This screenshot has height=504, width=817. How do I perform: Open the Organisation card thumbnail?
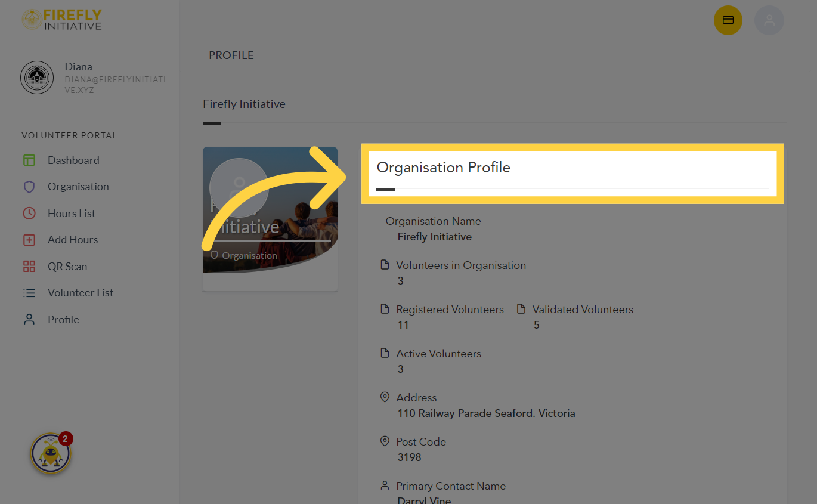[270, 218]
